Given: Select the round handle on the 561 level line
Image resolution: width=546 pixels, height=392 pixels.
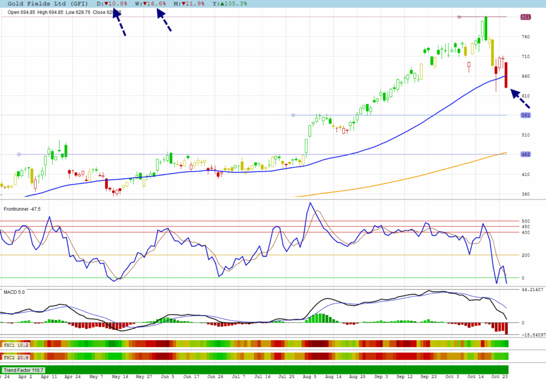Looking at the screenshot, I should 293,115.
